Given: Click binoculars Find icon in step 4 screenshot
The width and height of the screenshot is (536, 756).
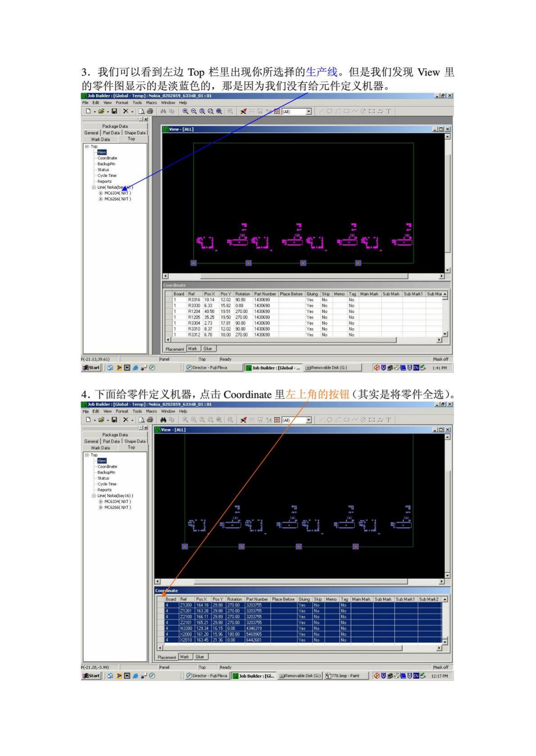Looking at the screenshot, I should click(x=163, y=420).
